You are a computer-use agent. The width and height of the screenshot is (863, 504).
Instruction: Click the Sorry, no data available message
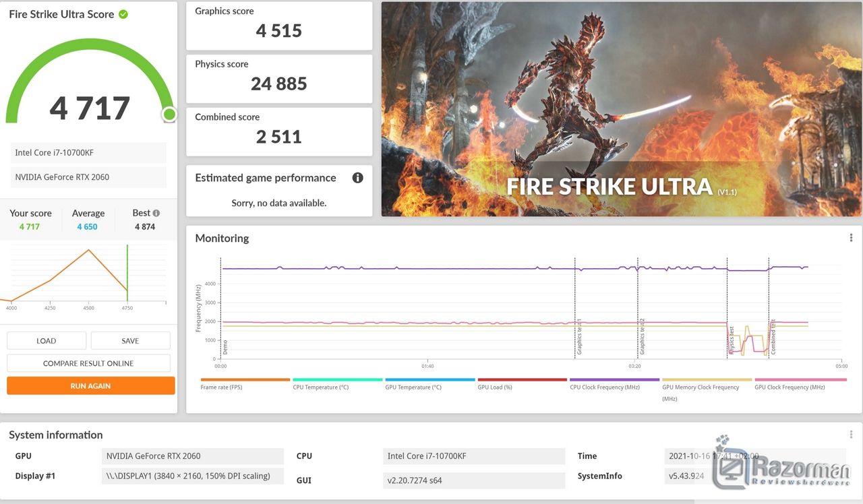tap(279, 203)
